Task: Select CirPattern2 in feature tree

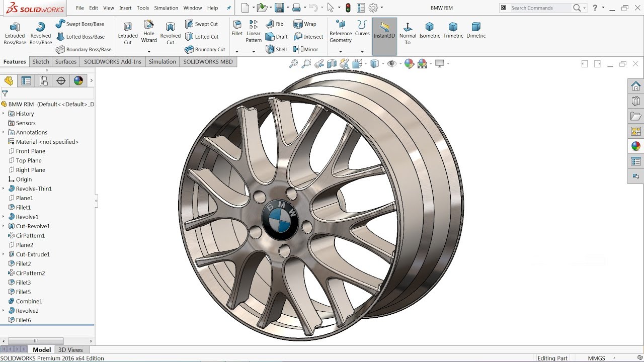Action: pyautogui.click(x=30, y=273)
